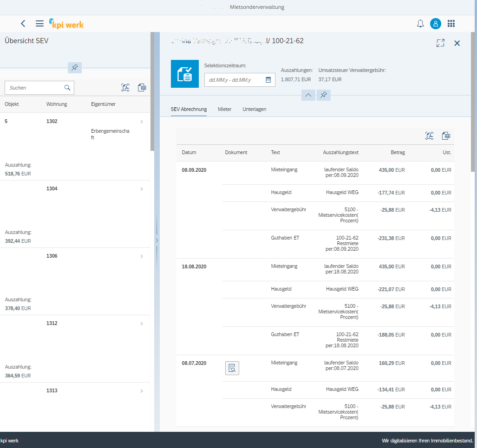Viewport: 477px width, 448px height.
Task: Click the amount 160,29 EUR
Action: (392, 363)
